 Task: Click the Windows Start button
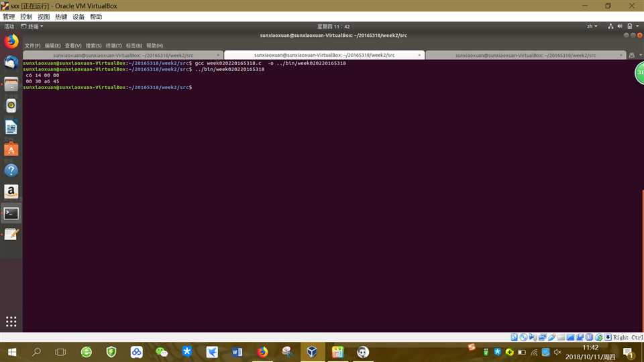pyautogui.click(x=12, y=352)
